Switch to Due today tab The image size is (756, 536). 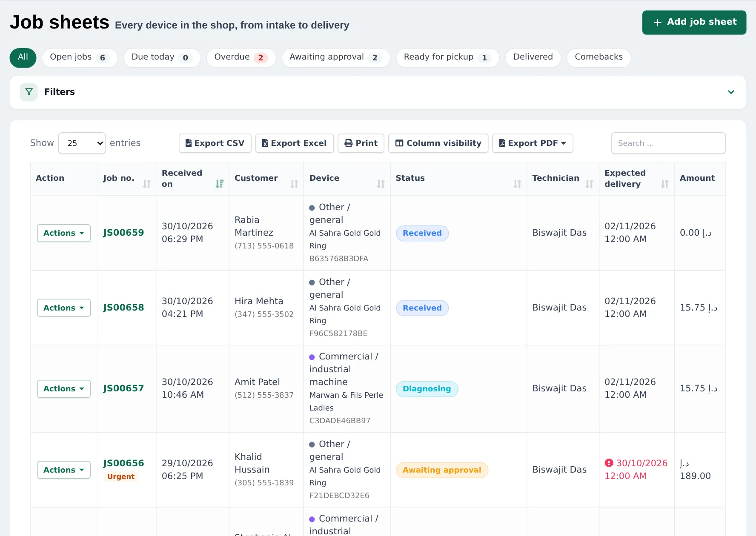click(162, 57)
